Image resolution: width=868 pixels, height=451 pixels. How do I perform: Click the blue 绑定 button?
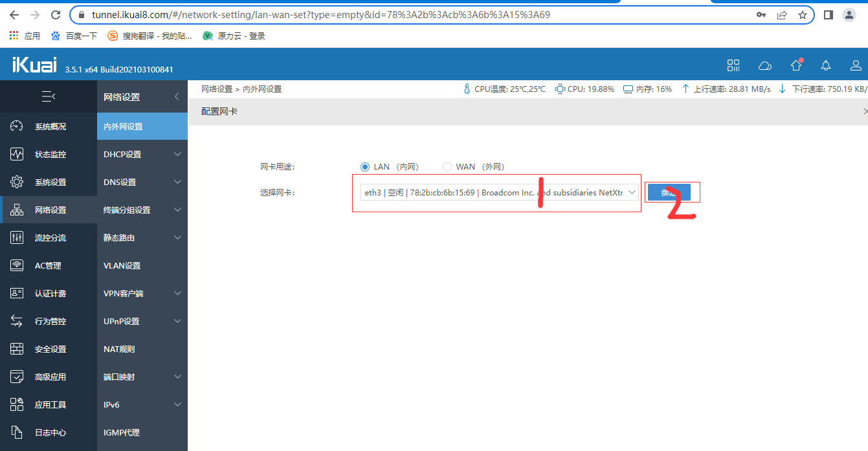(669, 192)
